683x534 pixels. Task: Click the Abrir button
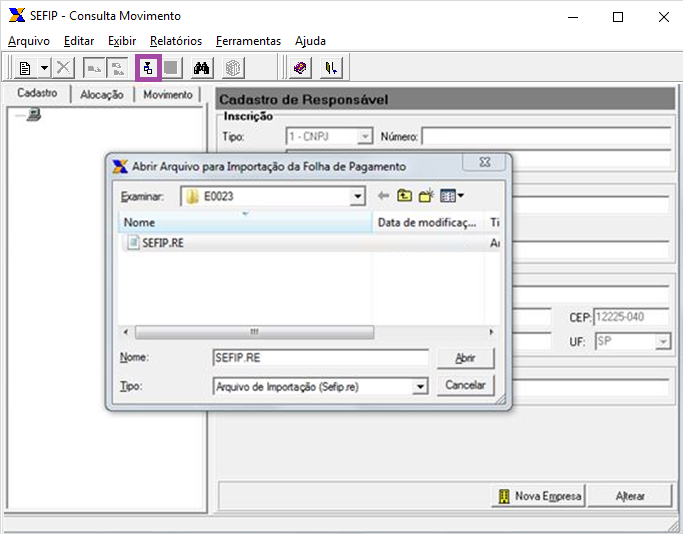coord(466,358)
